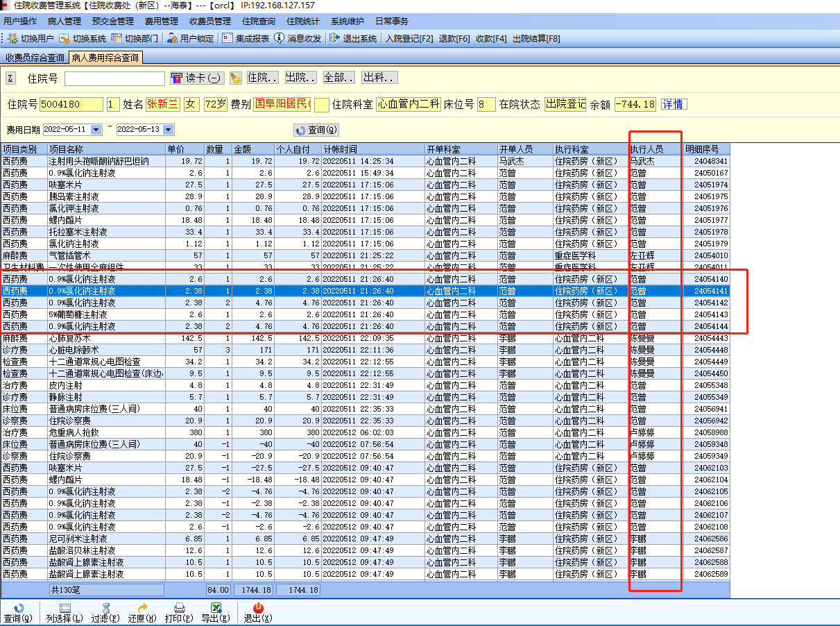The height and width of the screenshot is (626, 840).
Task: Open the end date 2022-05-13 dropdown arrow
Action: click(168, 130)
